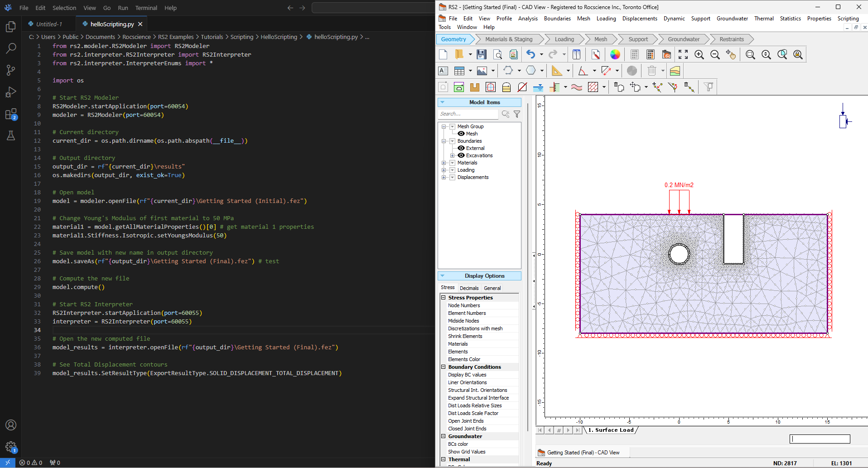The height and width of the screenshot is (468, 868).
Task: Switch to the General display tab
Action: click(x=492, y=288)
